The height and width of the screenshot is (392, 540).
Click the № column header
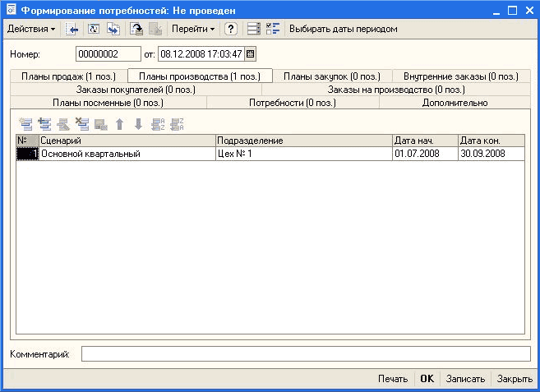(28, 141)
